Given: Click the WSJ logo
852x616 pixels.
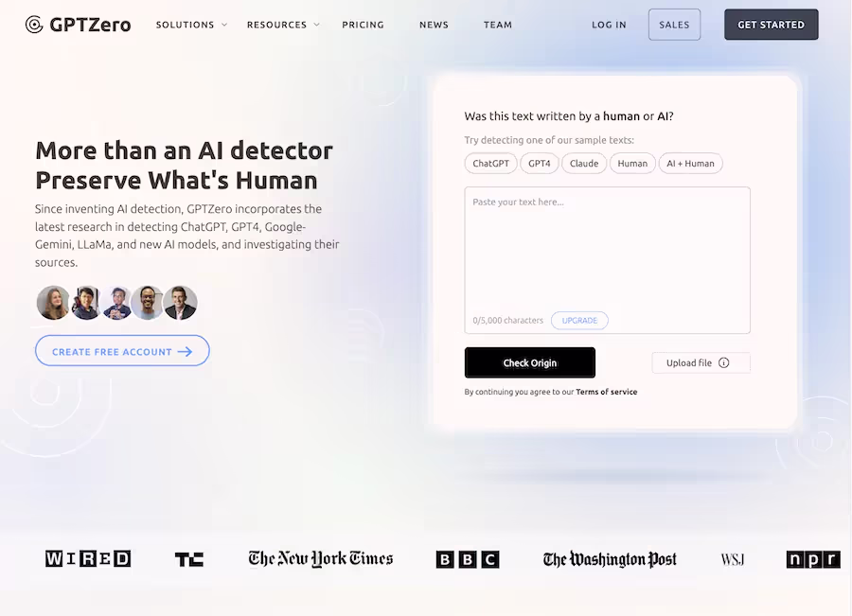Looking at the screenshot, I should tap(733, 559).
